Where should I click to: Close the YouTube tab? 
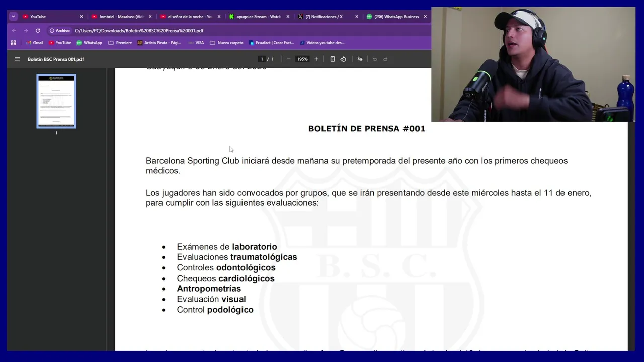81,17
